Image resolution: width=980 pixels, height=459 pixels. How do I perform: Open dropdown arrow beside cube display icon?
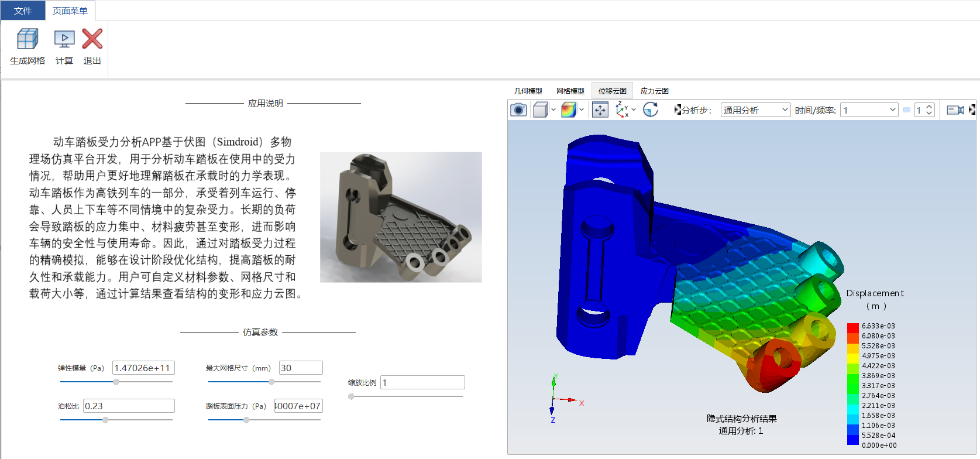pyautogui.click(x=553, y=110)
